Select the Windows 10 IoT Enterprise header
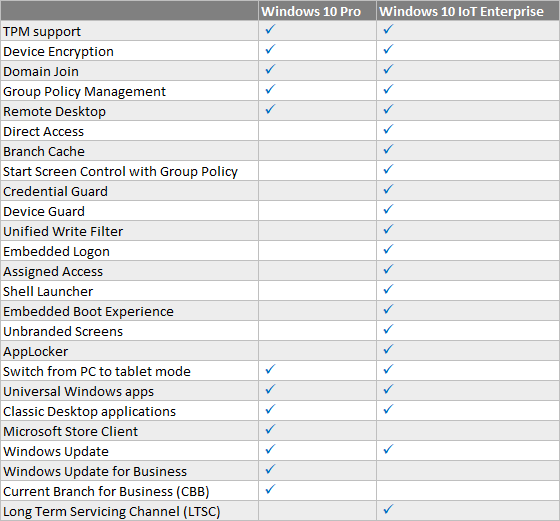 coord(468,10)
